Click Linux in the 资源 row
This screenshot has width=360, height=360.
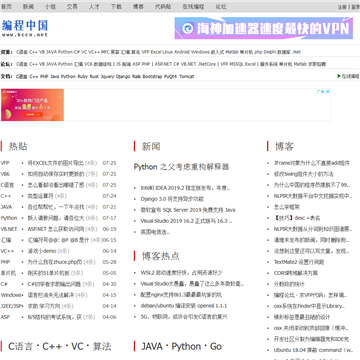coord(168,52)
